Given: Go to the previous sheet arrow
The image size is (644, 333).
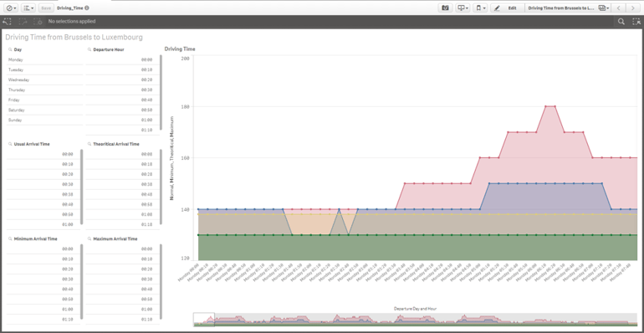Looking at the screenshot, I should pos(619,8).
